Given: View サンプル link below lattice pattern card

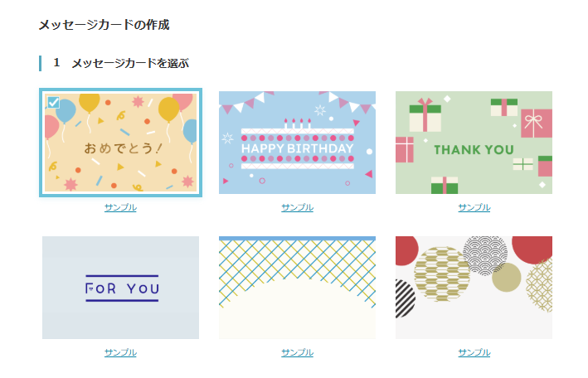Looking at the screenshot, I should coord(298,352).
